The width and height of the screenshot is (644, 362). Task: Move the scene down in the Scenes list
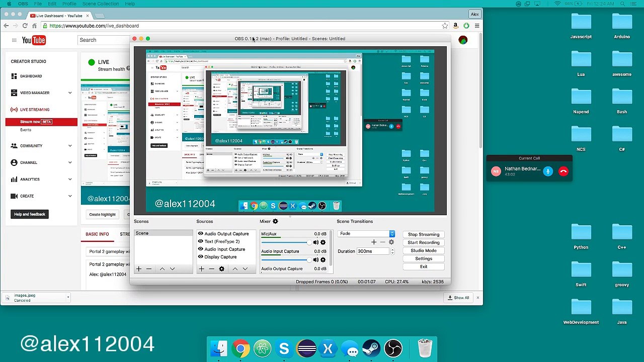[172, 269]
